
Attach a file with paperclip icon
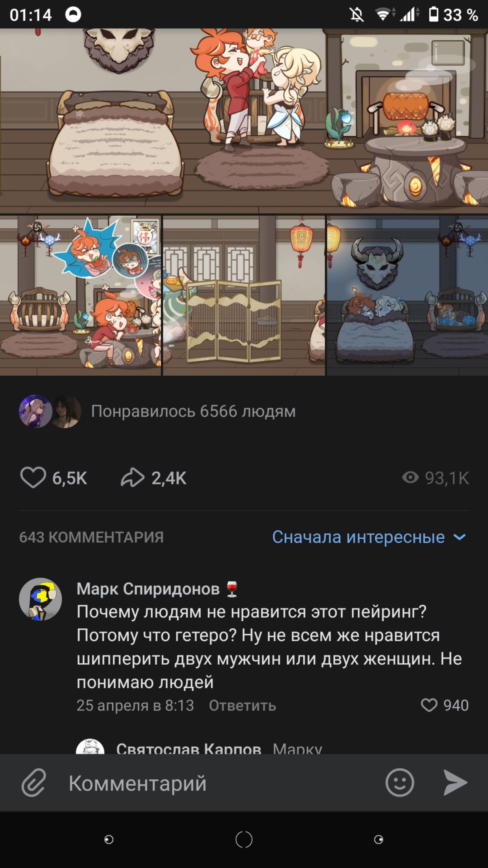point(34,783)
